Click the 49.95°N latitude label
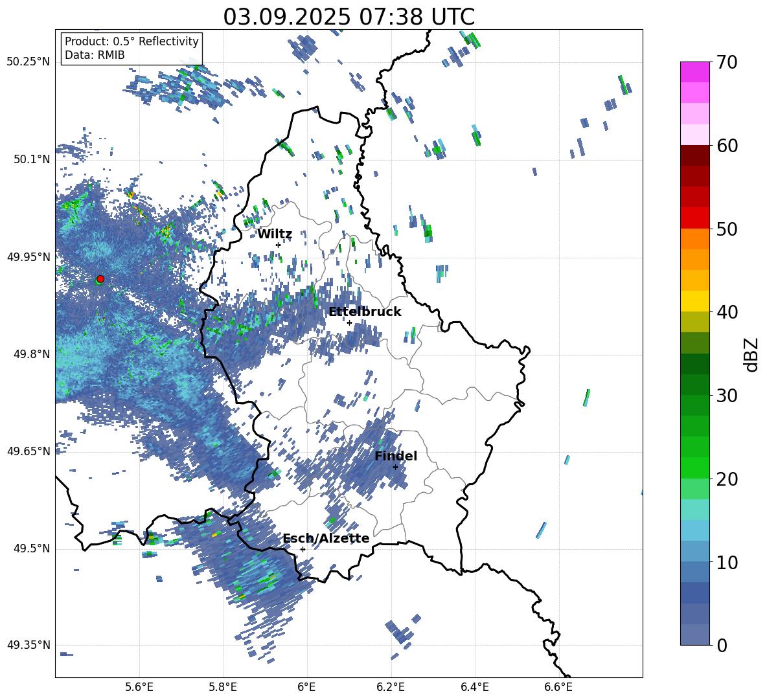The height and width of the screenshot is (700, 767). click(x=29, y=256)
